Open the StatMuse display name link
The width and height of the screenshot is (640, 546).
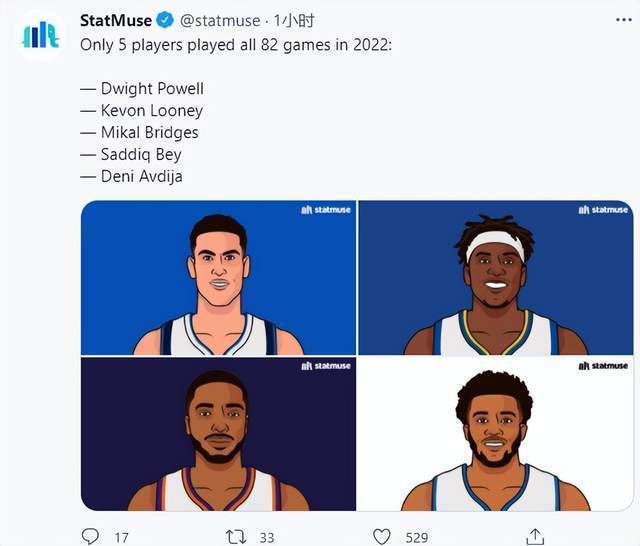(116, 20)
